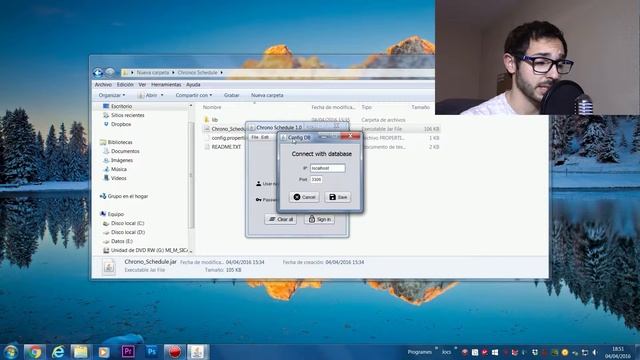Select Equipo in navigation pane

tap(112, 214)
